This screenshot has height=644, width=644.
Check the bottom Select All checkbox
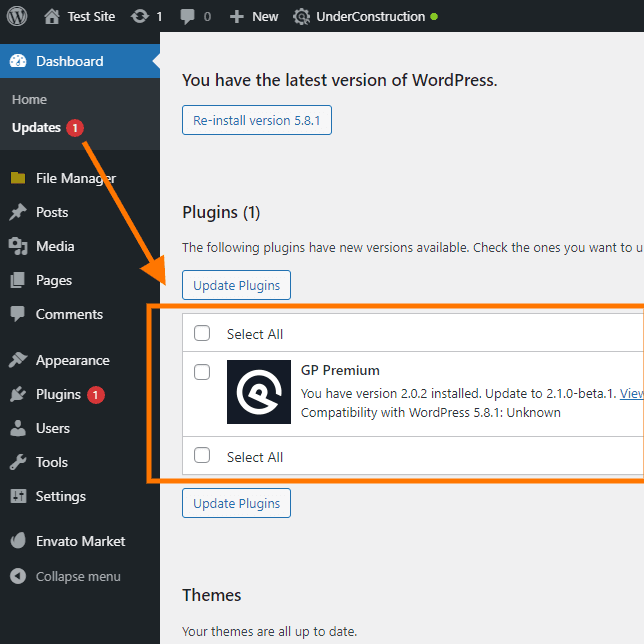202,455
